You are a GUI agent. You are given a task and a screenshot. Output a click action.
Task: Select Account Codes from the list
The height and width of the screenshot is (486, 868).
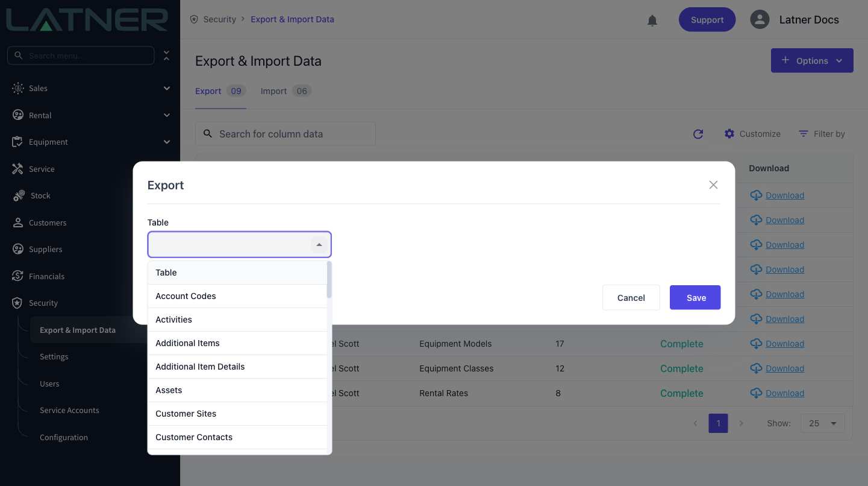click(x=237, y=296)
